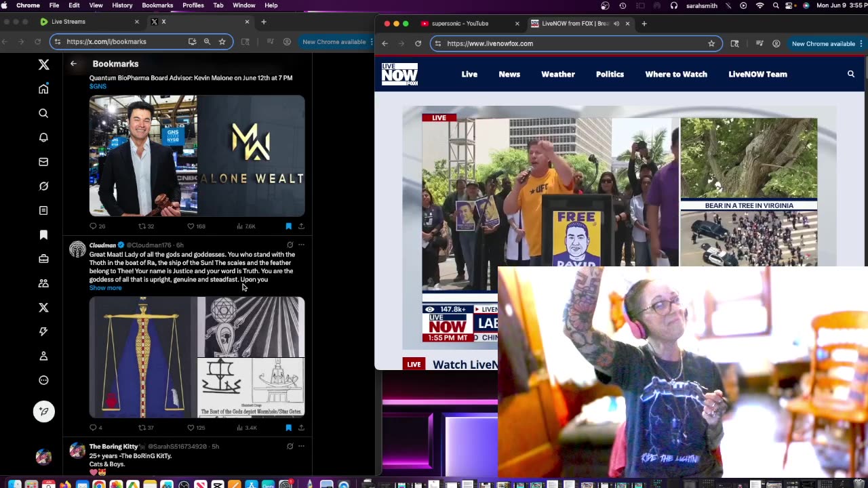Open Messages envelope in X sidebar

pyautogui.click(x=43, y=162)
